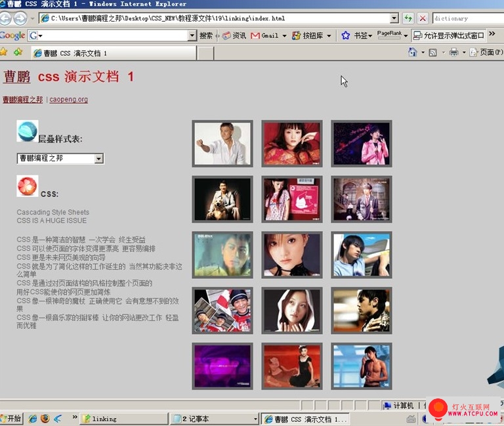
Task: Click the Google toolbar search field
Action: click(x=112, y=35)
